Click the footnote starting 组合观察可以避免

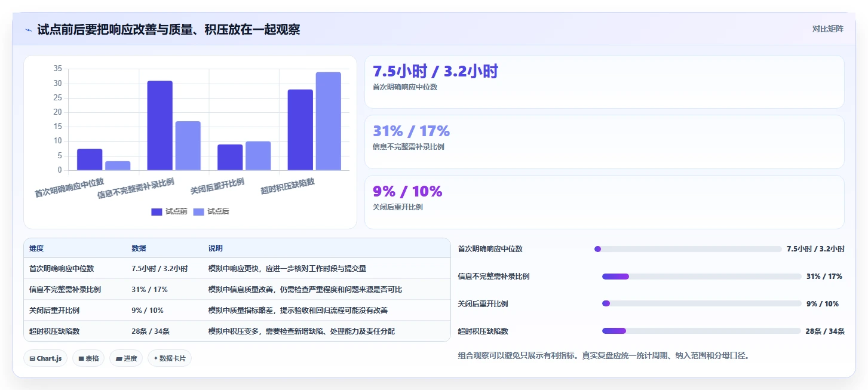click(x=603, y=355)
